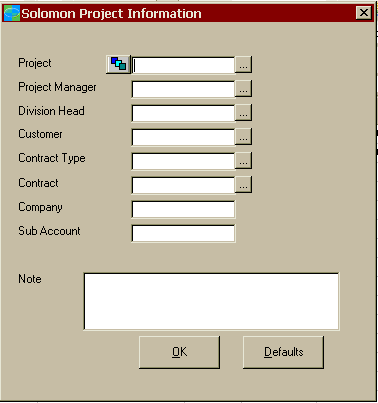The width and height of the screenshot is (378, 403).
Task: Focus the Contract input field
Action: 183,185
